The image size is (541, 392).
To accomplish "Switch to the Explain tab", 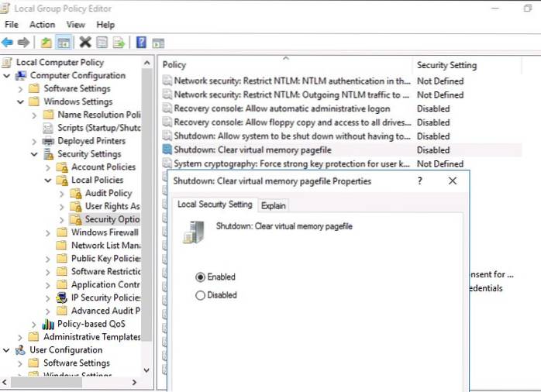I will (x=273, y=205).
